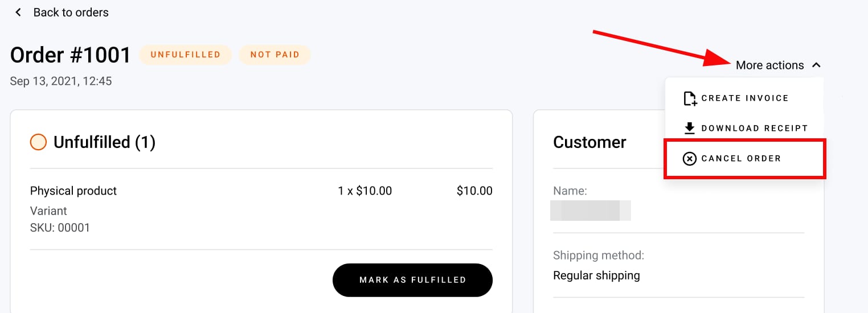
Task: Click the Create Invoice document icon
Action: coord(690,98)
